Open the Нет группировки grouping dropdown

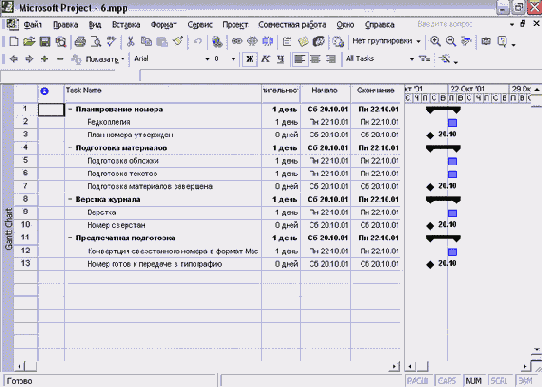(x=418, y=41)
